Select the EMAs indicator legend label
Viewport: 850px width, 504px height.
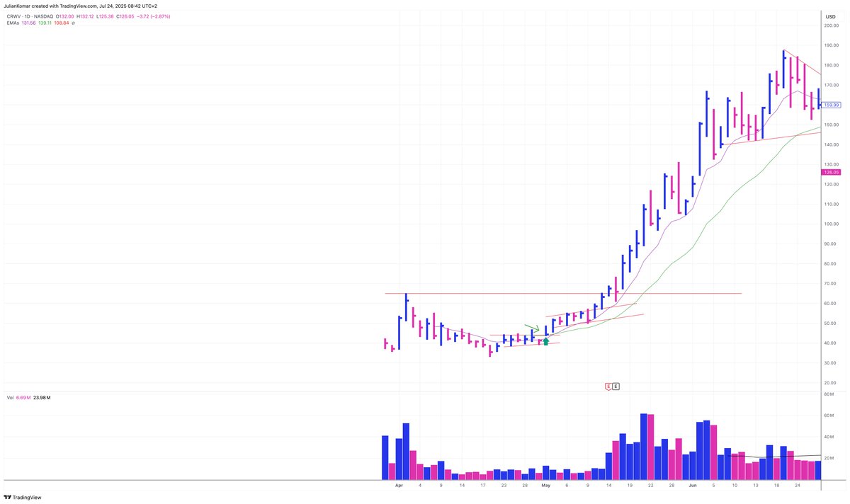[x=11, y=23]
